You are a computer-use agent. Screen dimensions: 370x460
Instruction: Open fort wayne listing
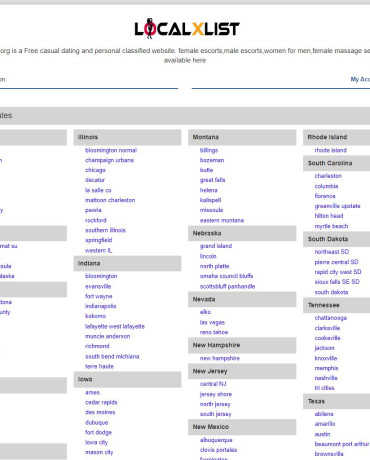tap(99, 296)
